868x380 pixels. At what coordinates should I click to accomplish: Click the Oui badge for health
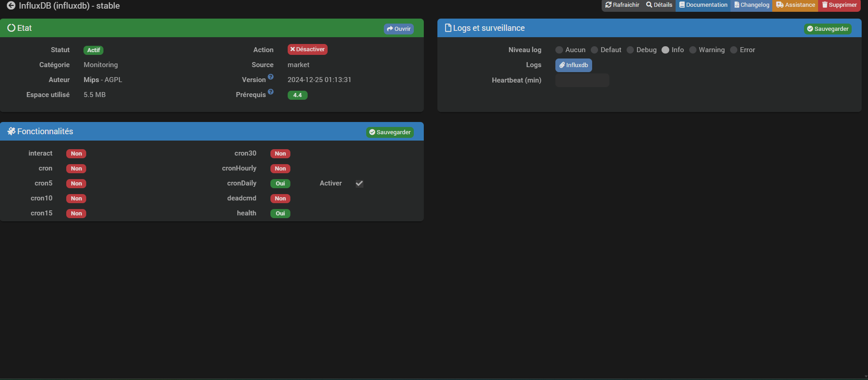(280, 214)
